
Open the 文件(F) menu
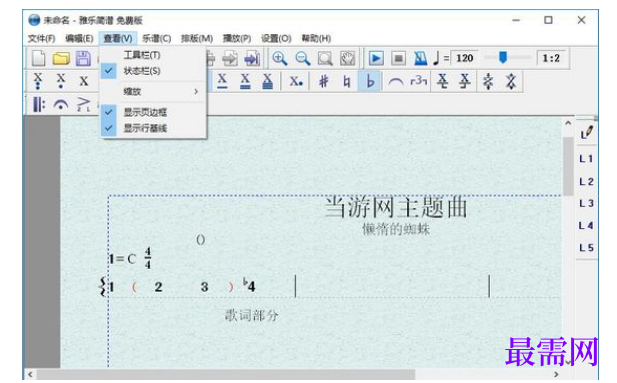coord(41,38)
